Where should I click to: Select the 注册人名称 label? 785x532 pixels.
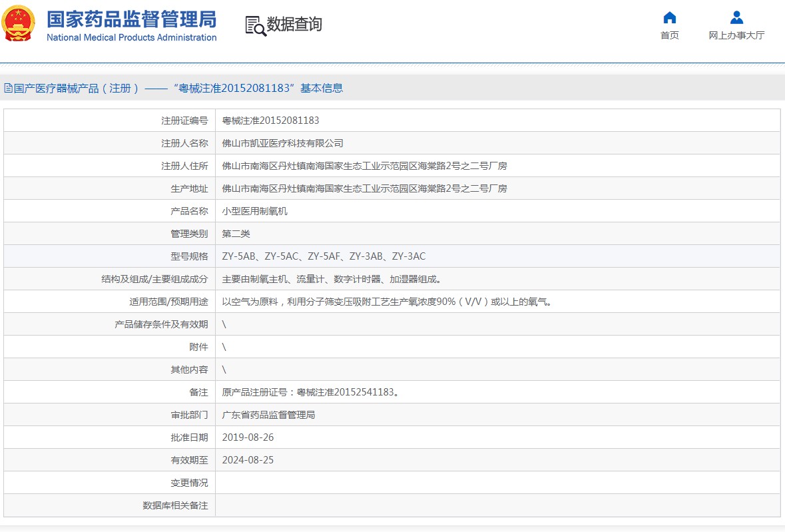point(184,143)
